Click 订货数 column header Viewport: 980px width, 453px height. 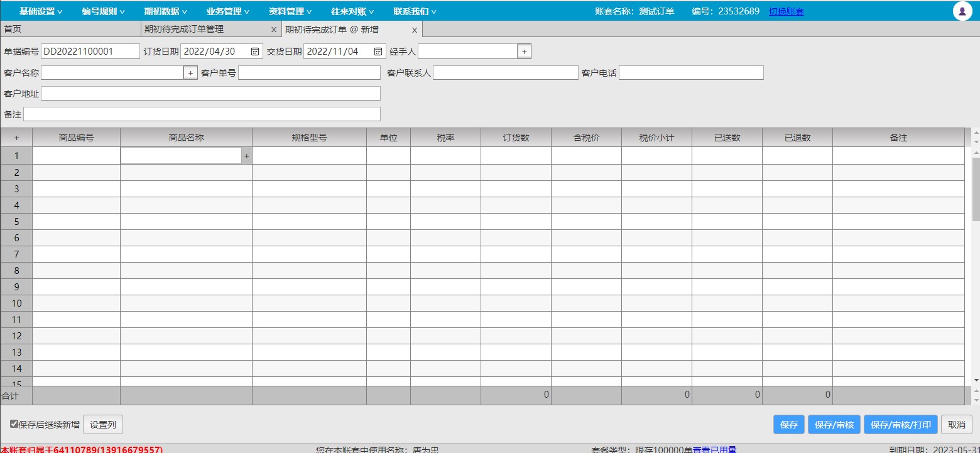pyautogui.click(x=516, y=138)
